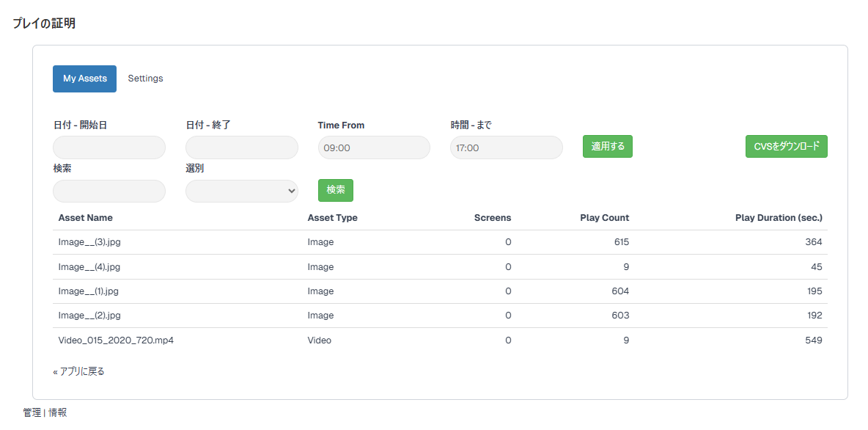
Task: Switch to the Settings tab
Action: [146, 79]
